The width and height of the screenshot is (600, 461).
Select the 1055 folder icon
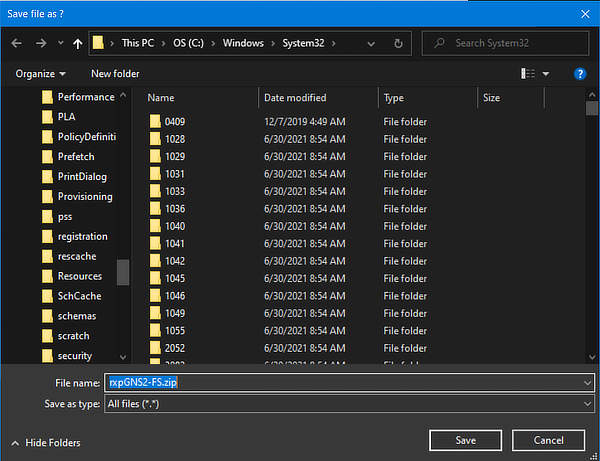pyautogui.click(x=155, y=330)
